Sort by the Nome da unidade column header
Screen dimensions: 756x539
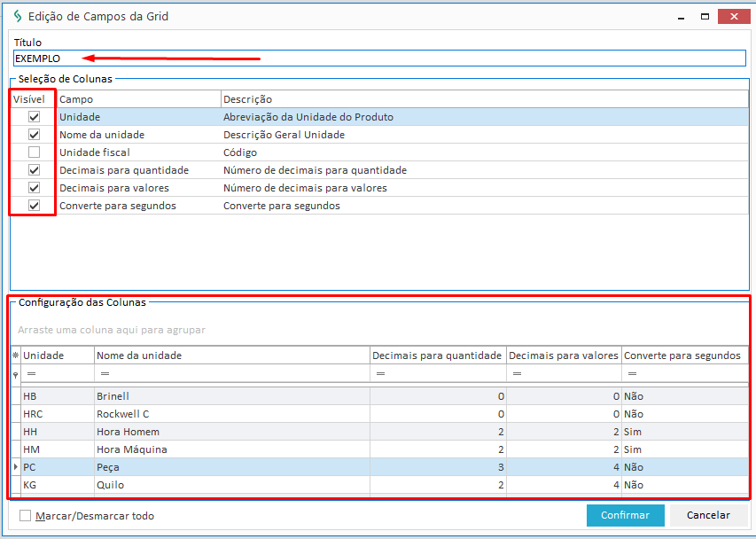click(230, 355)
